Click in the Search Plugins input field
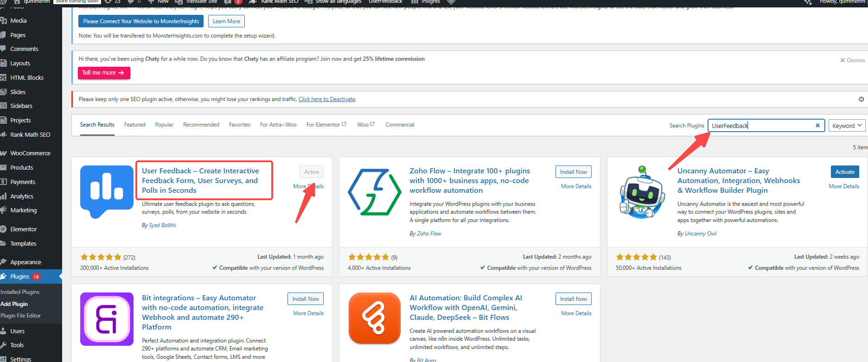This screenshot has height=362, width=868. coord(760,126)
